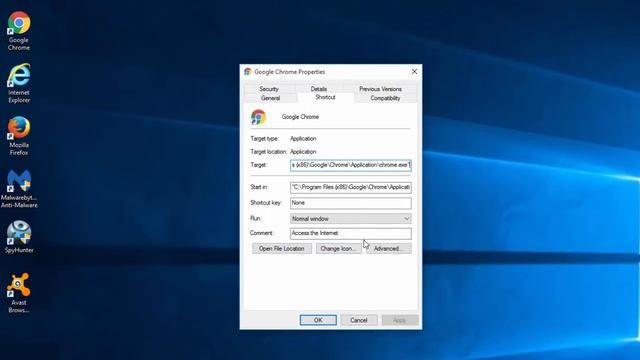Click the 'Shortcut key:' label

tap(266, 203)
